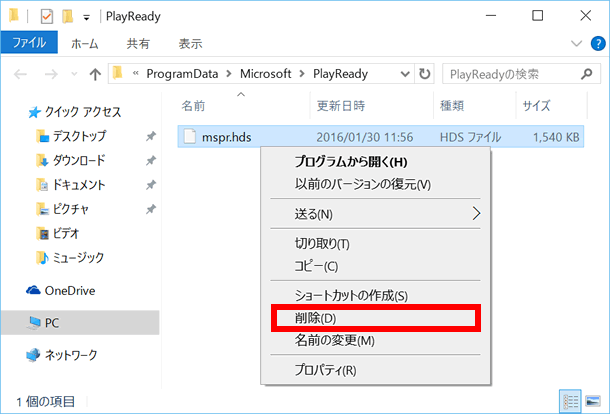Click the folder icon at title bar left

click(x=14, y=16)
